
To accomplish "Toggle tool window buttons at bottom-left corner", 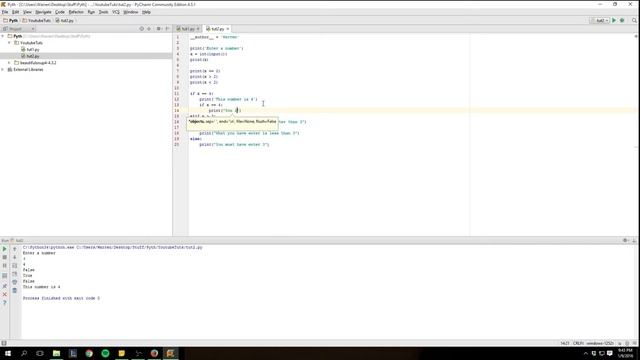I will click(4, 343).
